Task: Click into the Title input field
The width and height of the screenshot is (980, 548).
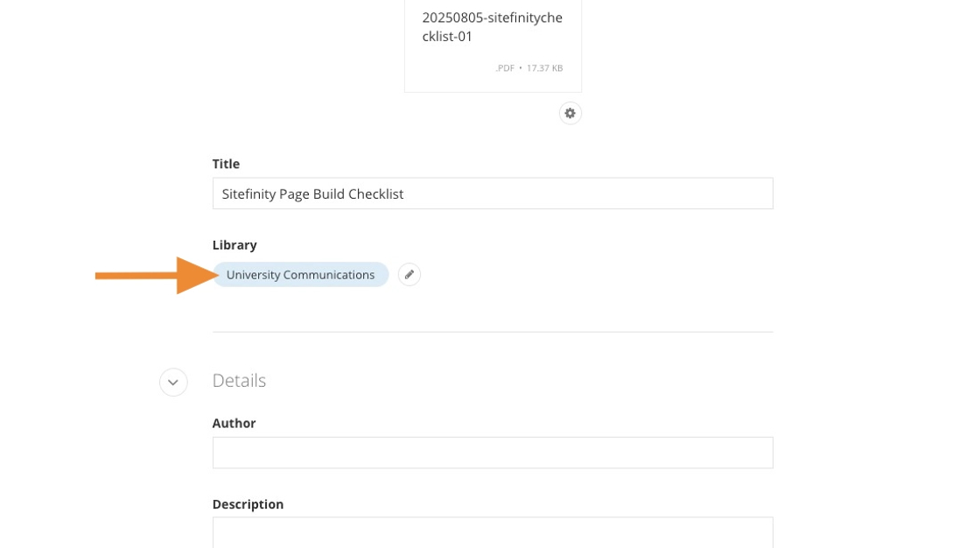Action: pos(493,193)
